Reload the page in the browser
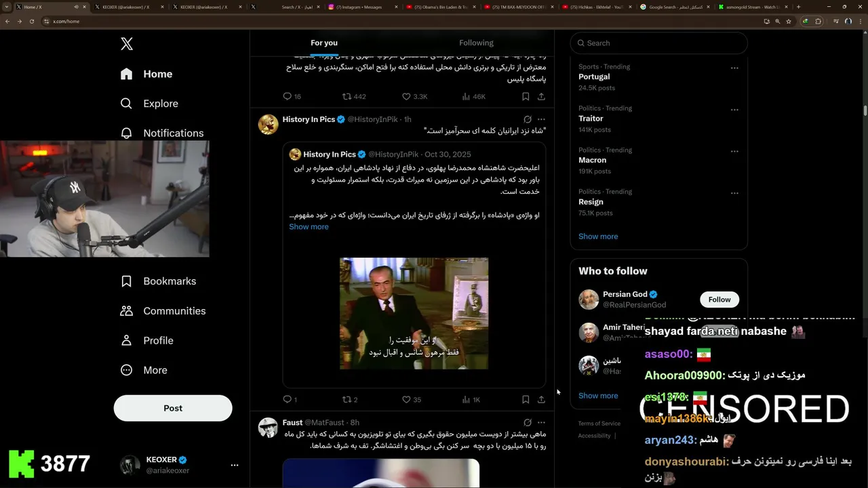Viewport: 868px width, 488px height. (32, 21)
